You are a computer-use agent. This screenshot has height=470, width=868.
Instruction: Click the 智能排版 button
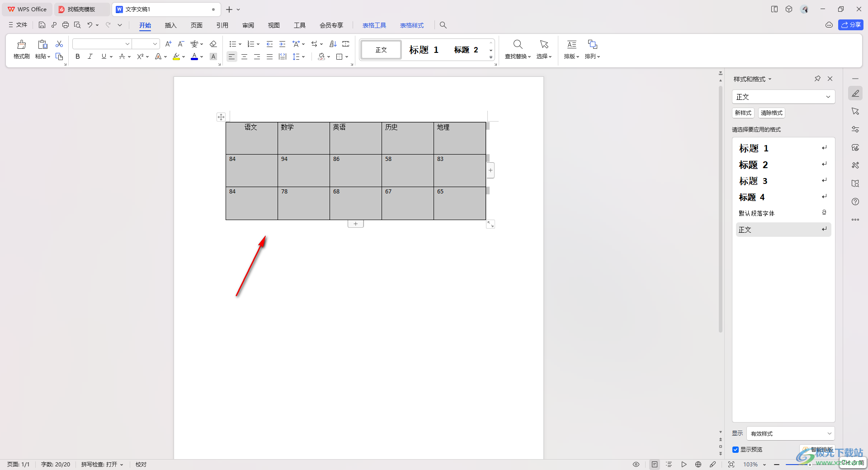(x=818, y=450)
